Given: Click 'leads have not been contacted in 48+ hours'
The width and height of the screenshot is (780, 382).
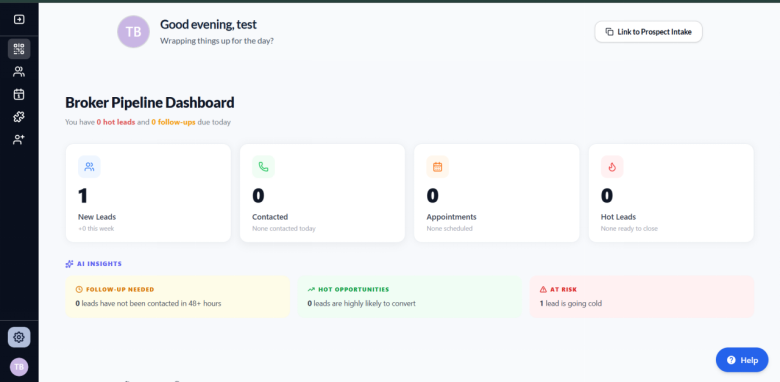Looking at the screenshot, I should tap(151, 303).
